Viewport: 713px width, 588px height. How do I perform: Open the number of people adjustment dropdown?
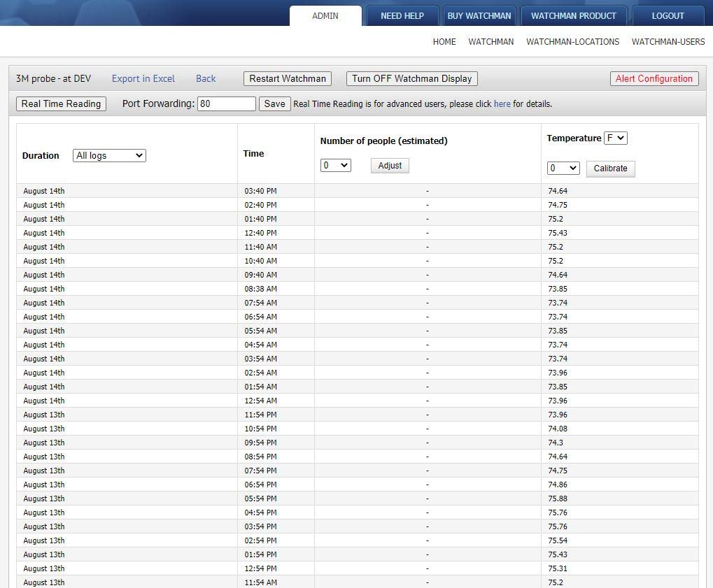(335, 166)
